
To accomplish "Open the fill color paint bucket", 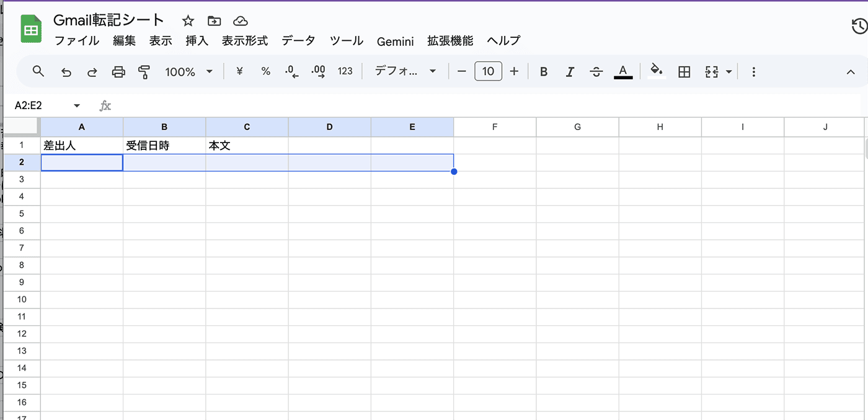I will [x=657, y=71].
